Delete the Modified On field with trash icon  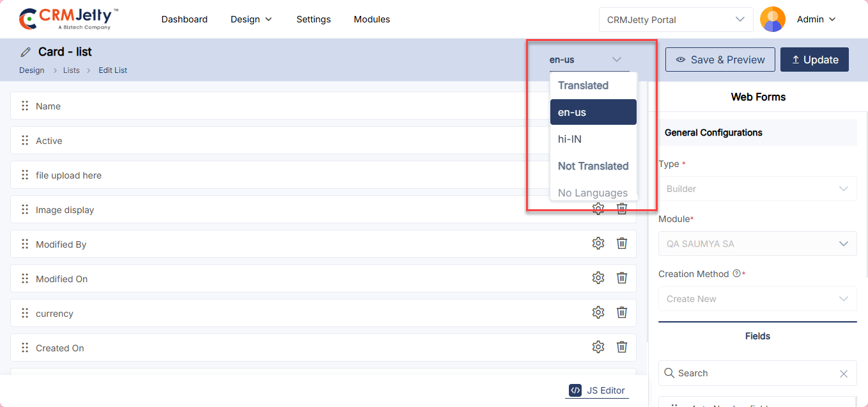[621, 278]
